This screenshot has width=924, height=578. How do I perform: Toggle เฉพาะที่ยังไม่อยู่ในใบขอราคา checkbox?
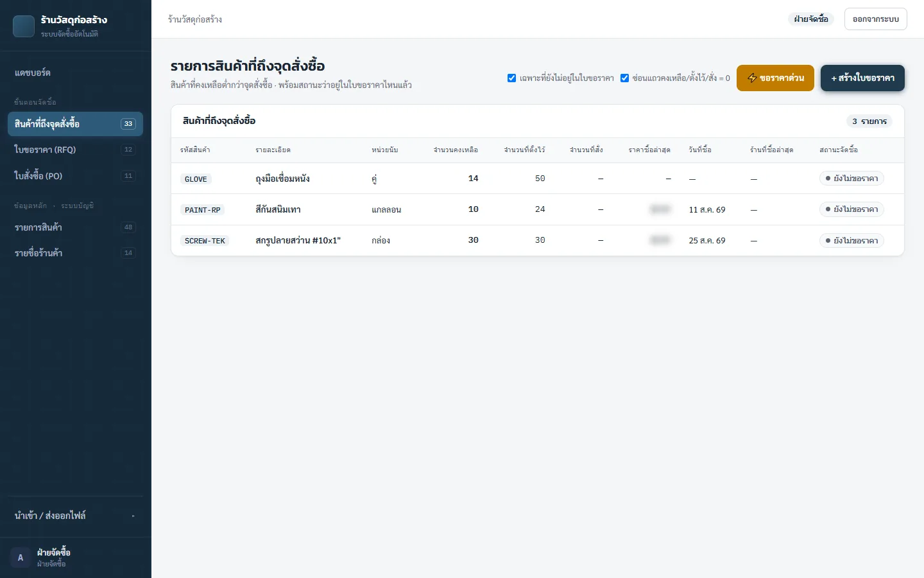(x=511, y=78)
